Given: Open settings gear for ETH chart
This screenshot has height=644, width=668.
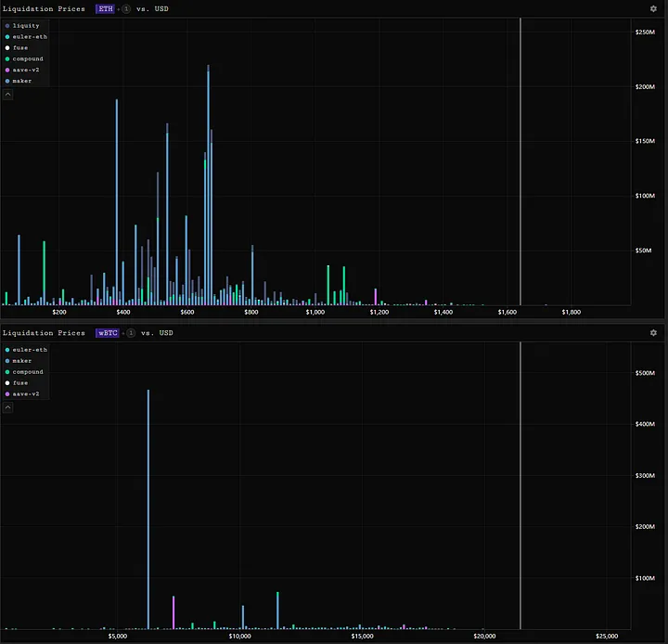Looking at the screenshot, I should tap(653, 8).
